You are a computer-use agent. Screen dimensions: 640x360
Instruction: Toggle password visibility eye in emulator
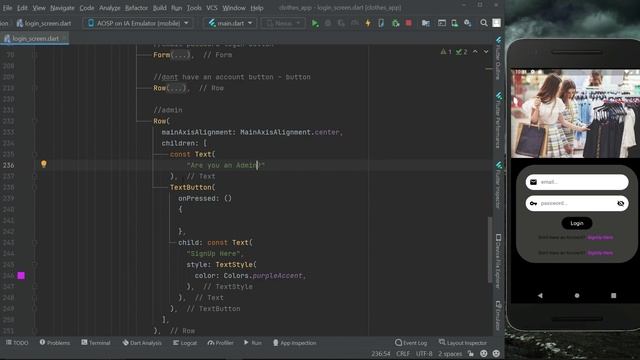point(620,203)
